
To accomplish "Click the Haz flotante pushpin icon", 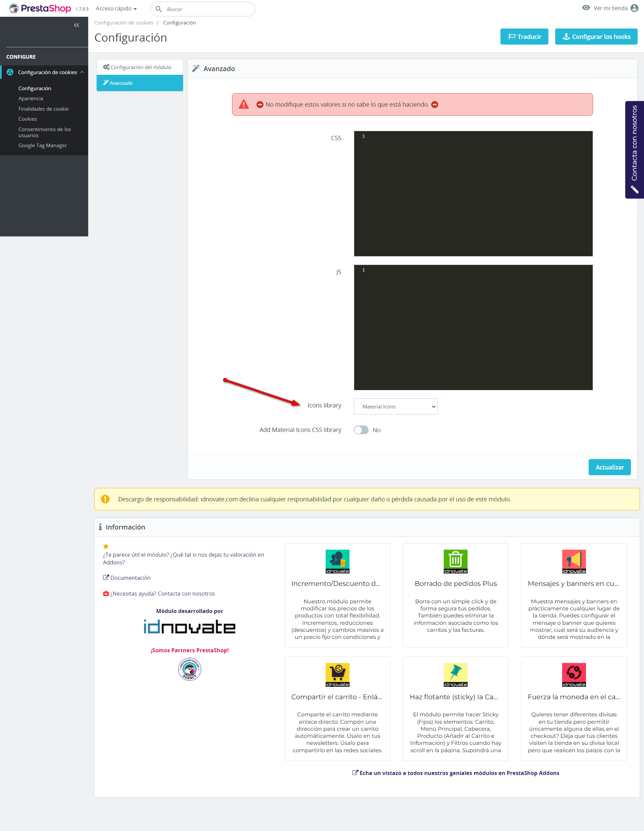I will pos(455,674).
